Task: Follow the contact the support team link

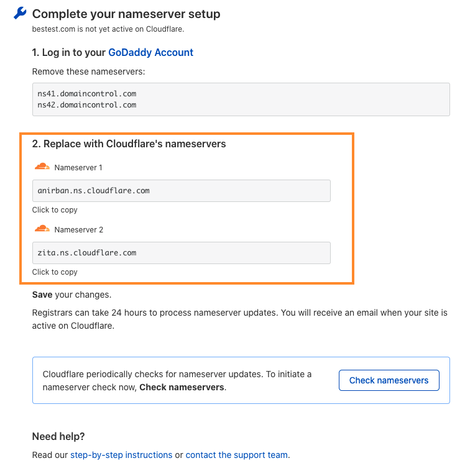Action: click(236, 455)
